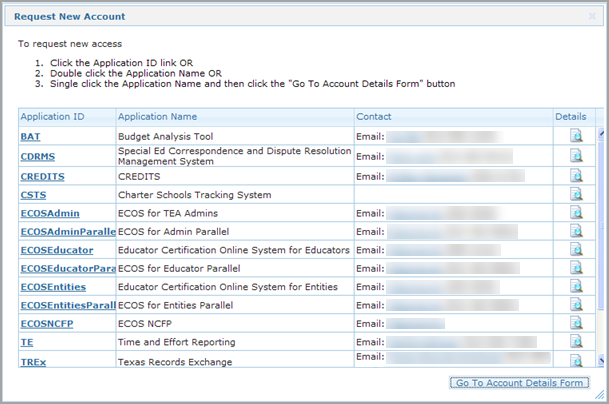View details icon for CSTS row
609x404 pixels.
pyautogui.click(x=575, y=194)
